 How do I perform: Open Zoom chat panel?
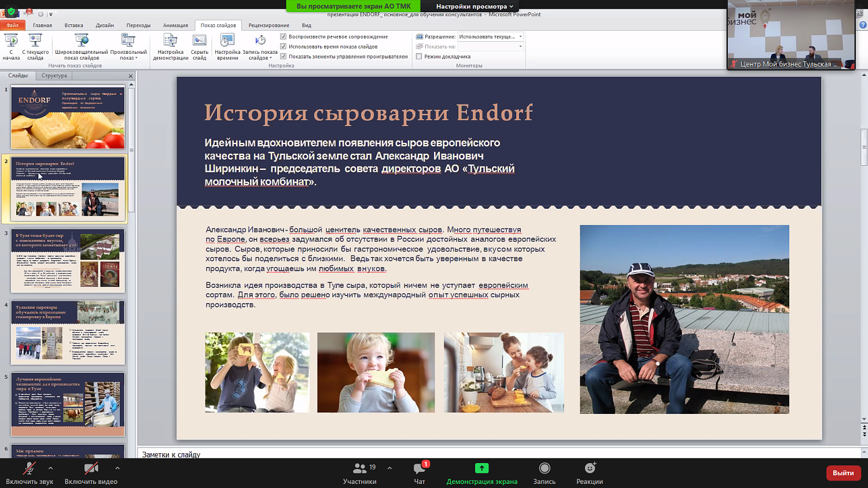click(420, 473)
